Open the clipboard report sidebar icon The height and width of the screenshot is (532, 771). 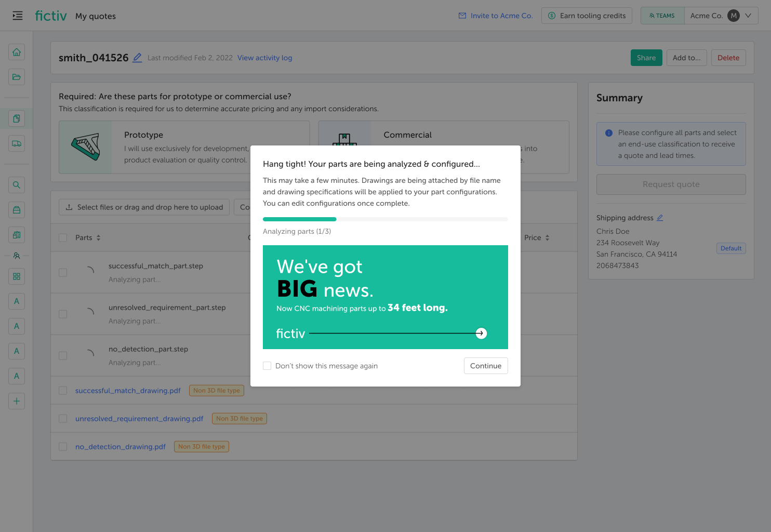17,235
